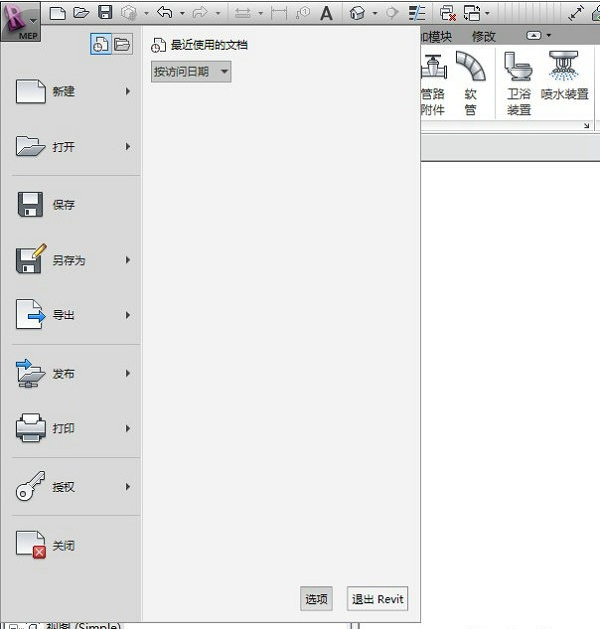Expand the Undo history dropdown arrow

pyautogui.click(x=183, y=13)
